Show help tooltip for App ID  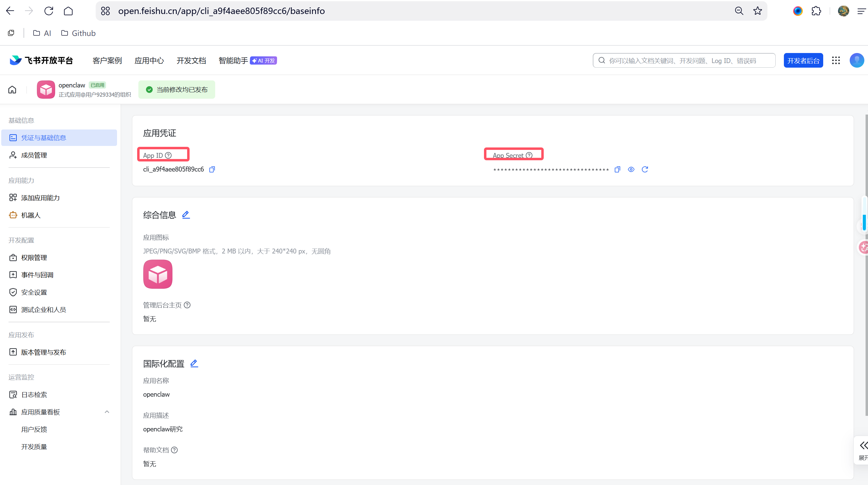tap(169, 155)
